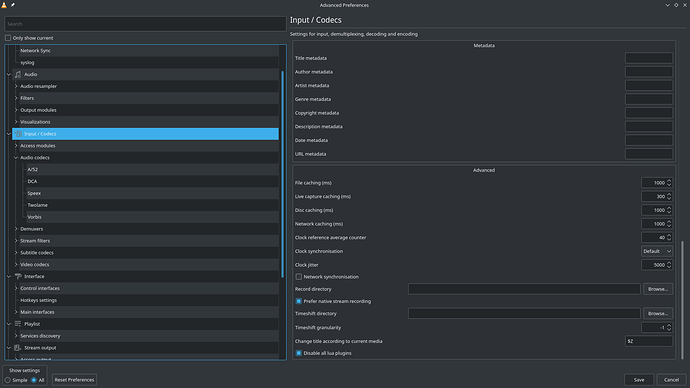Select the Network Sync tree item
This screenshot has height=388, width=690.
pos(35,51)
